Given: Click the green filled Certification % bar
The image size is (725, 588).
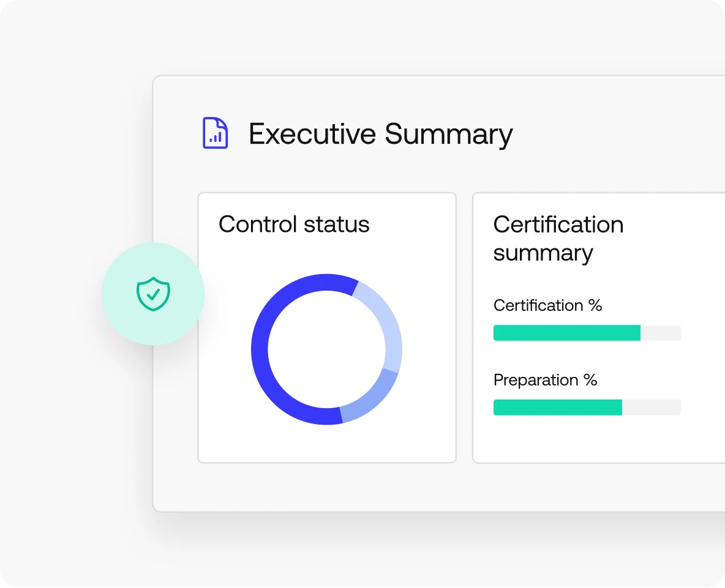Looking at the screenshot, I should click(566, 333).
